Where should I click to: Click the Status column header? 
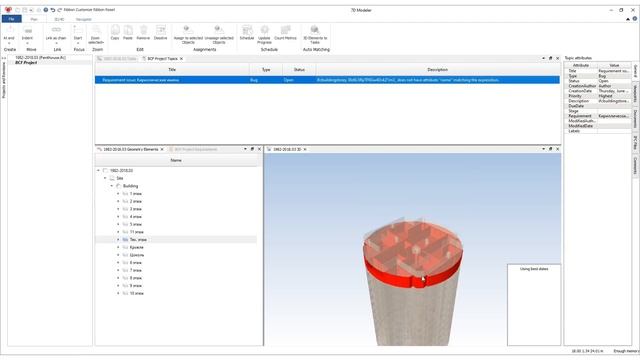click(x=299, y=70)
